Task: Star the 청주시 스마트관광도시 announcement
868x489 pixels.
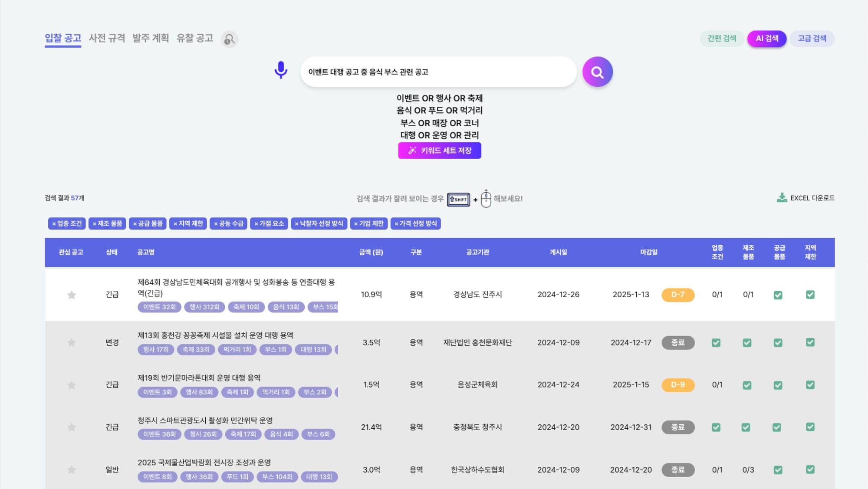Action: (72, 427)
